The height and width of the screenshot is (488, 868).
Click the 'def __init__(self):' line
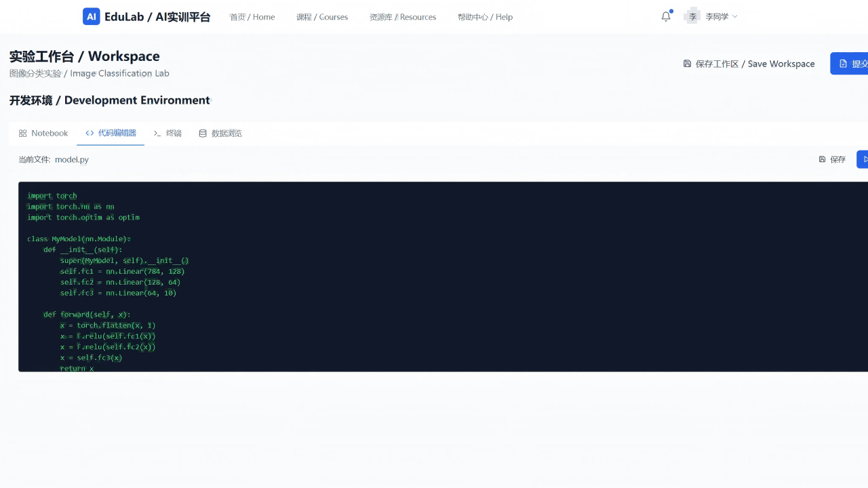[x=83, y=250]
